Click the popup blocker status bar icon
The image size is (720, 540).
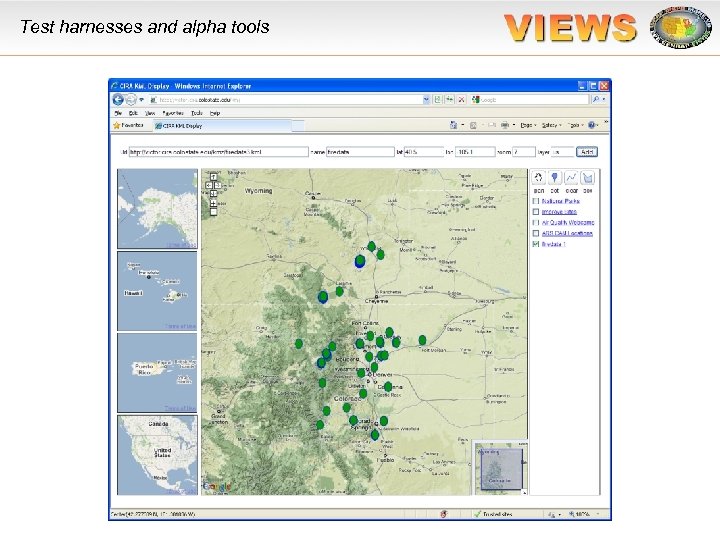coord(444,514)
